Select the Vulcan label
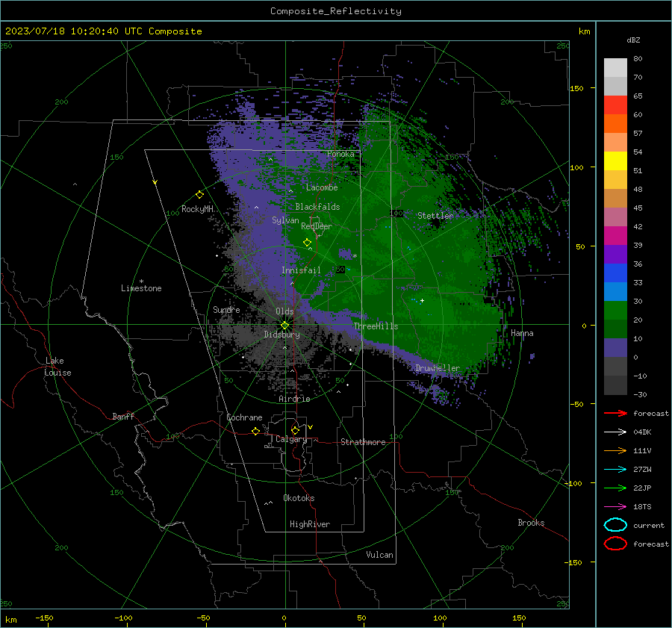672x628 pixels. click(x=379, y=555)
